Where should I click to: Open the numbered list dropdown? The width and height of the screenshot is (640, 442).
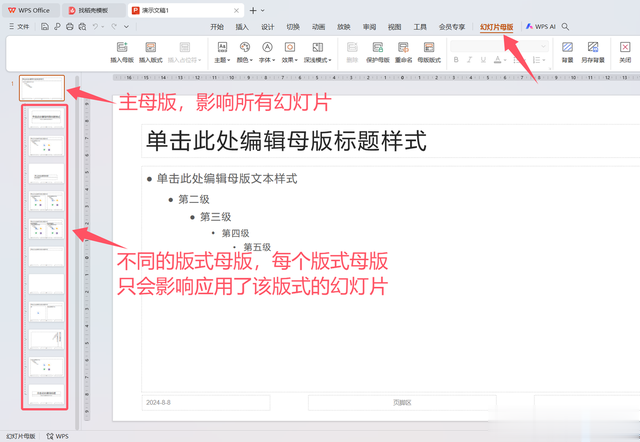(x=539, y=60)
